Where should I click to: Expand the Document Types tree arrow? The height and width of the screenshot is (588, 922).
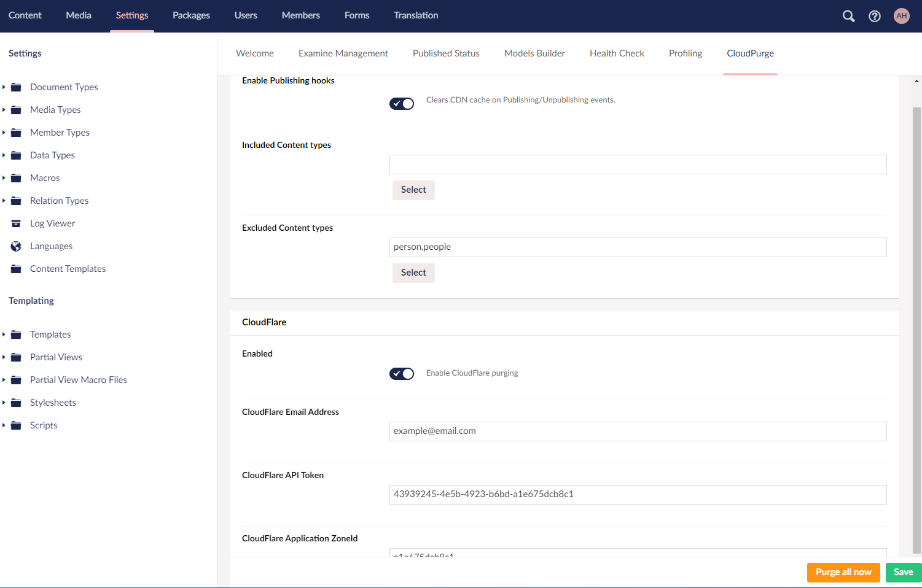[x=4, y=87]
